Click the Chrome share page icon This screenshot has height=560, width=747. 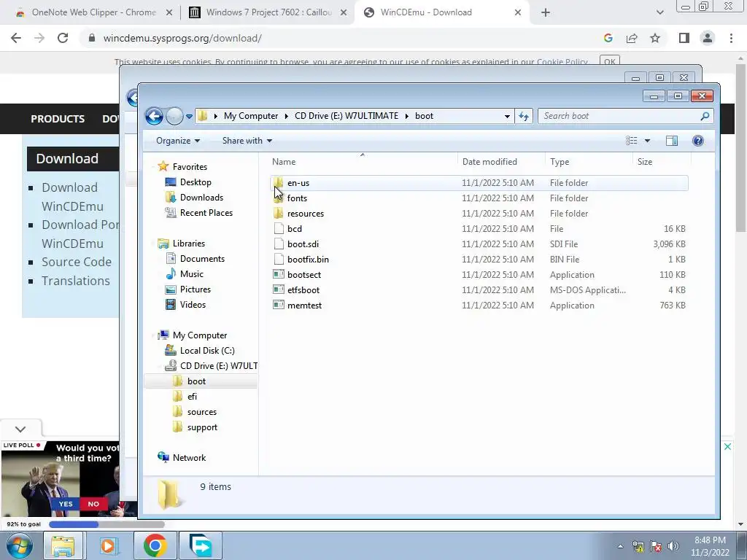pos(632,38)
